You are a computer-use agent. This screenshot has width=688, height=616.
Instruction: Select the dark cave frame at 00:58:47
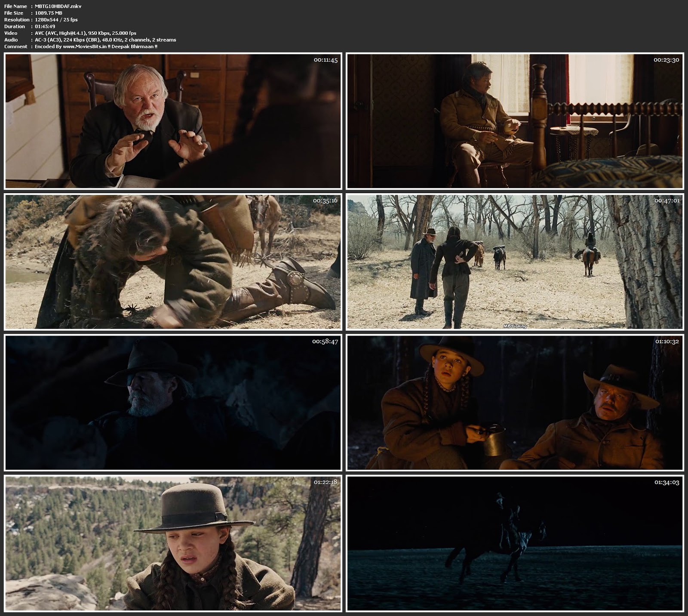click(172, 403)
